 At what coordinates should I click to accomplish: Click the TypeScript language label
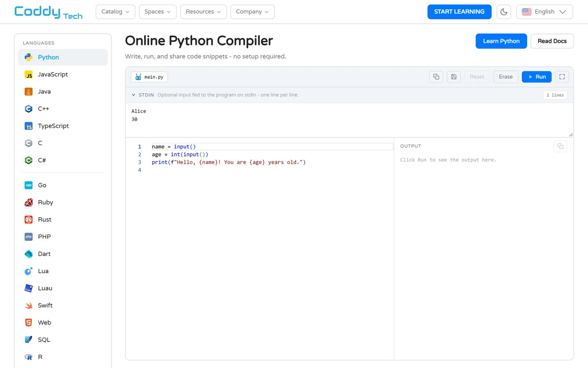pos(54,126)
